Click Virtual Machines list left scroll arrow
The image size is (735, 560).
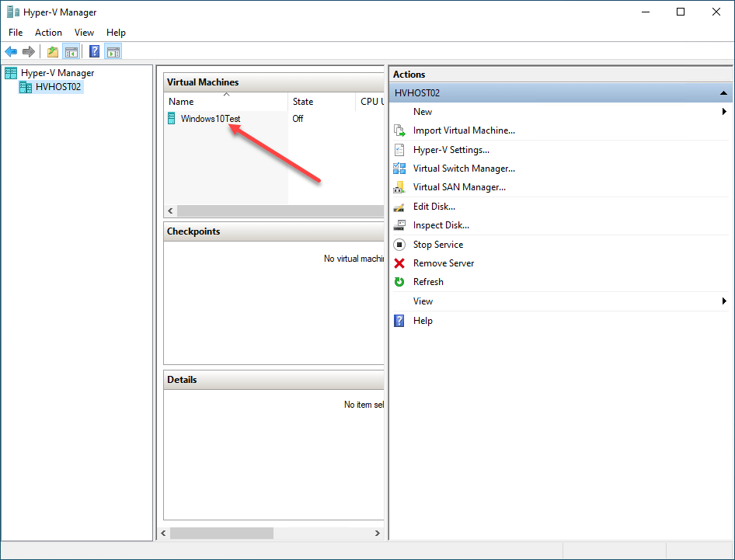click(171, 211)
